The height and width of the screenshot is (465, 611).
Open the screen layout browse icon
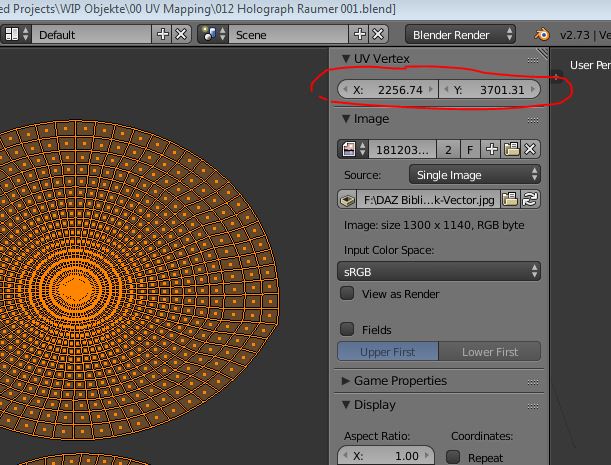pos(16,34)
